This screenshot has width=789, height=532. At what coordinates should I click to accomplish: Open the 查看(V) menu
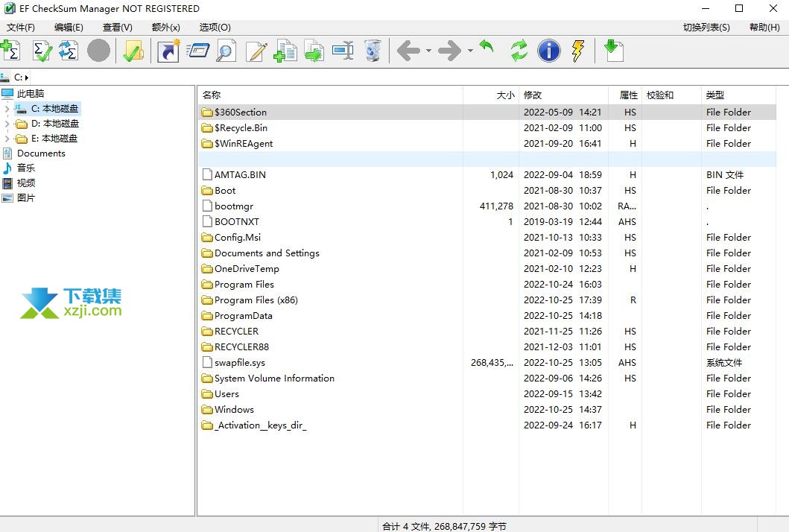[117, 27]
